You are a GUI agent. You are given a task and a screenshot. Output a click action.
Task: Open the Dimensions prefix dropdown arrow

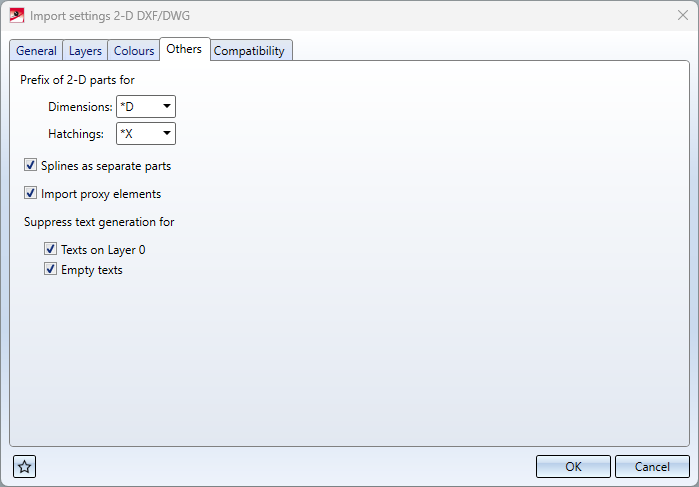(167, 107)
